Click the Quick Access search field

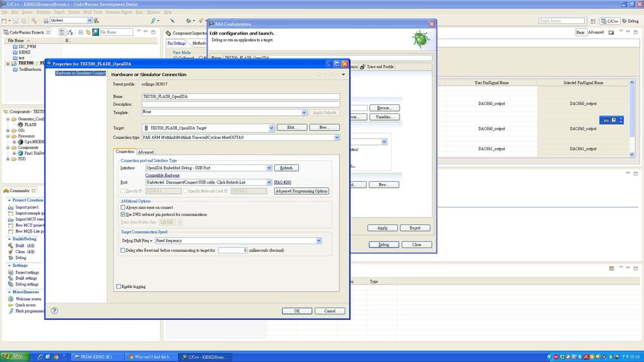(x=561, y=21)
